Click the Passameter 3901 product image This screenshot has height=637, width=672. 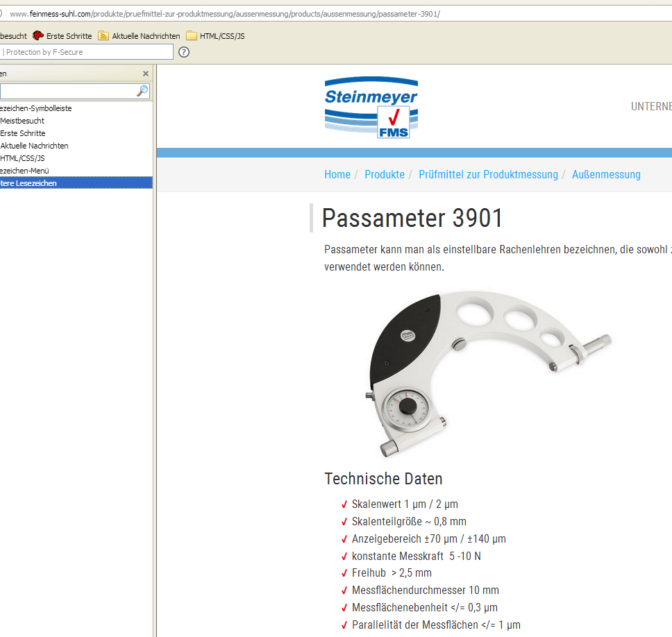click(x=489, y=373)
